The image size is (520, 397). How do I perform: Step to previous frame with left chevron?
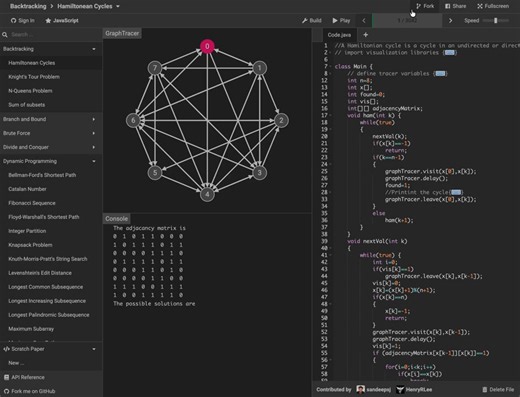364,20
